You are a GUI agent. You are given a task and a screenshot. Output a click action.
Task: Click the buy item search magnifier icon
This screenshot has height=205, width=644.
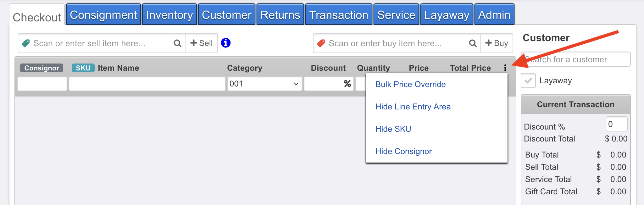tap(473, 43)
